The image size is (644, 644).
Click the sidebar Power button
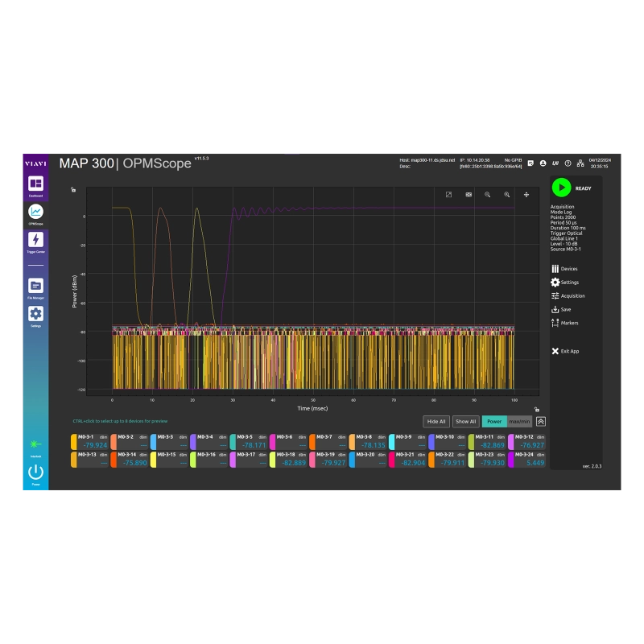point(35,474)
